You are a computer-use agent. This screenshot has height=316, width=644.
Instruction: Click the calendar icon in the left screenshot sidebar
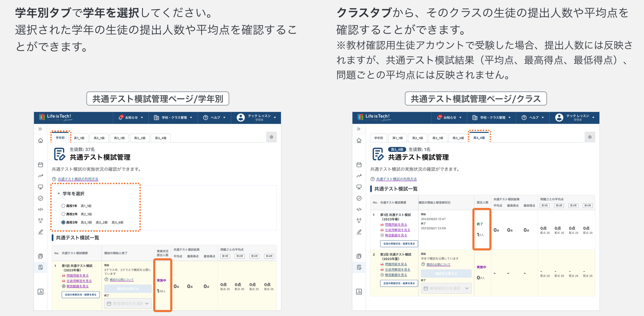coord(40,165)
